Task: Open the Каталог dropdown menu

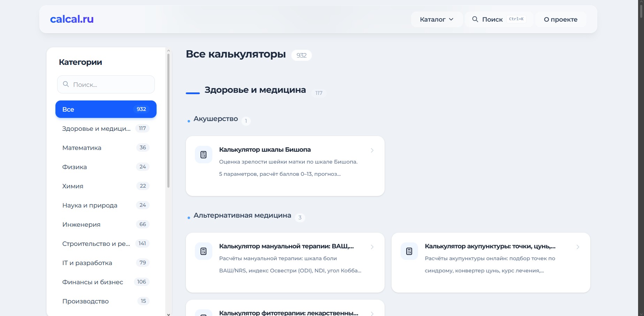Action: (x=437, y=20)
